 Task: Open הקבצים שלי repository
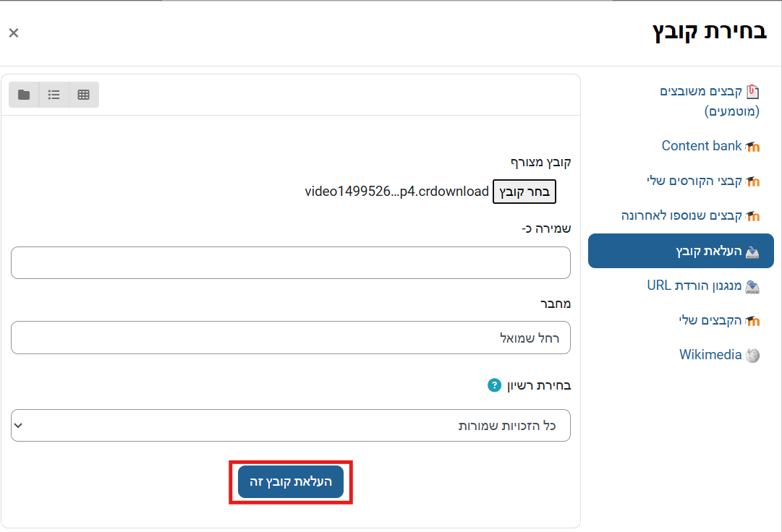click(x=710, y=320)
